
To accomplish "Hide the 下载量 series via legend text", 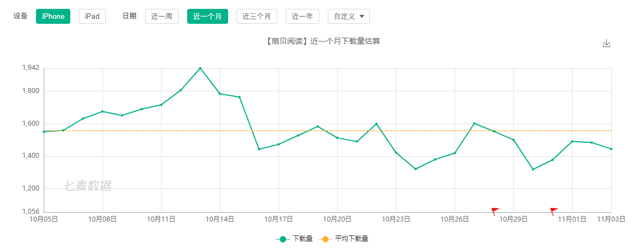I will [302, 239].
